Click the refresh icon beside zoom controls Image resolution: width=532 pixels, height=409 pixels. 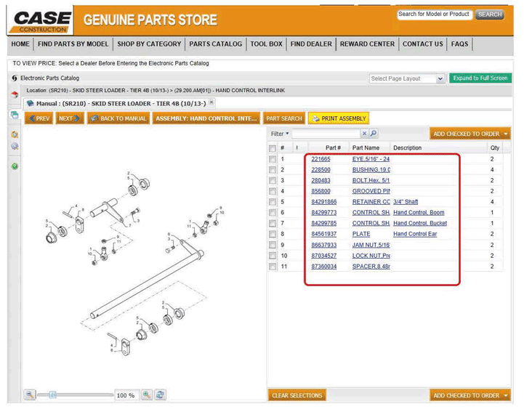[x=160, y=394]
